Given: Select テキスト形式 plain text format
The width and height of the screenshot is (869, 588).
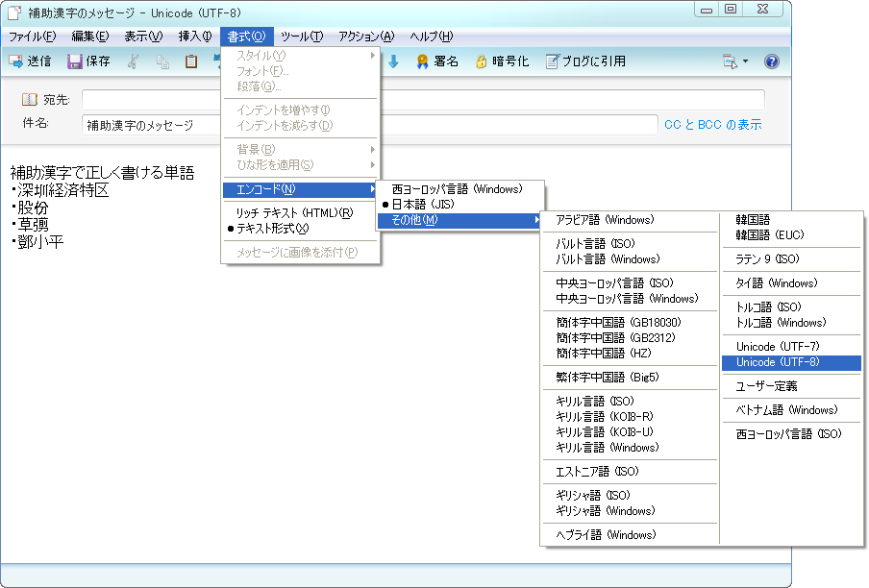Looking at the screenshot, I should (272, 229).
